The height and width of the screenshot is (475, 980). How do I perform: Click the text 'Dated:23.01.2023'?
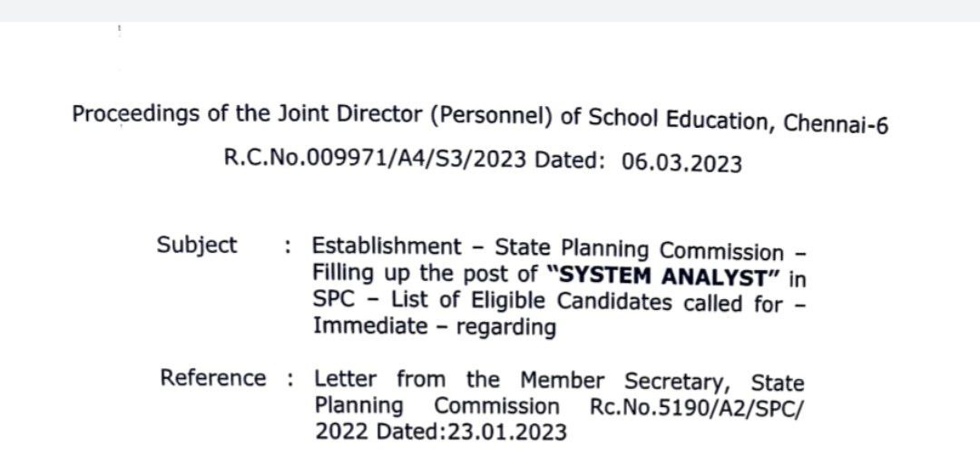pyautogui.click(x=441, y=431)
